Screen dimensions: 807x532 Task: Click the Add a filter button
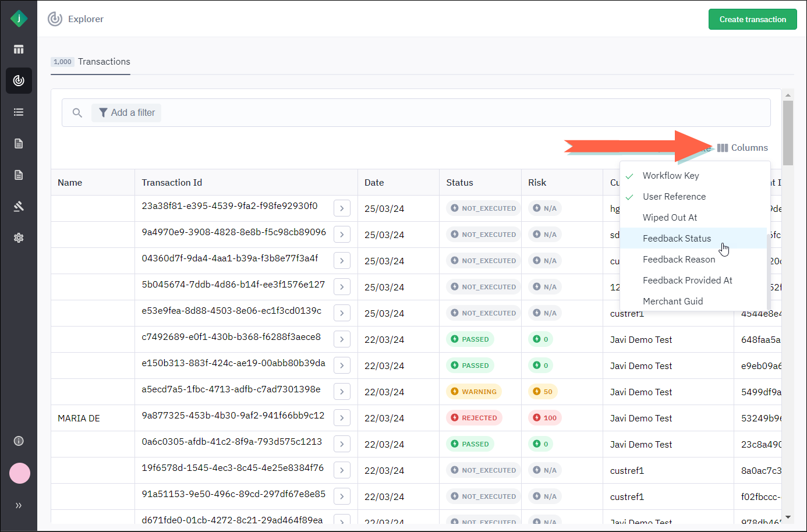tap(126, 113)
